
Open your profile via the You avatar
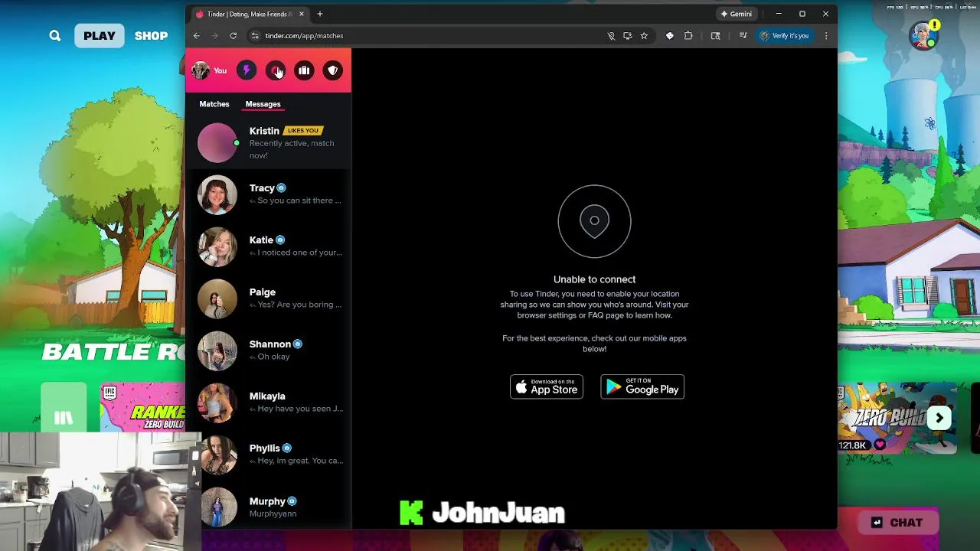pos(209,70)
